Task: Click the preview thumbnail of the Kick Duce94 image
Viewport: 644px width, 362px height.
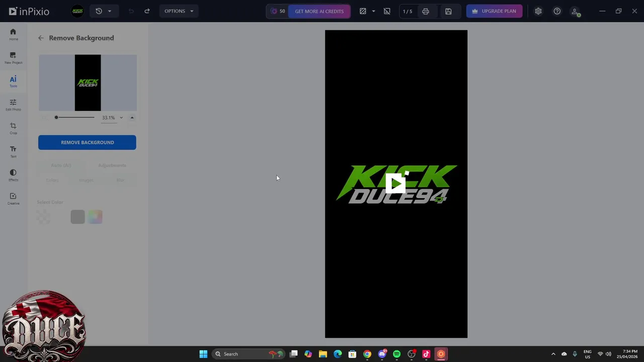Action: pyautogui.click(x=88, y=83)
